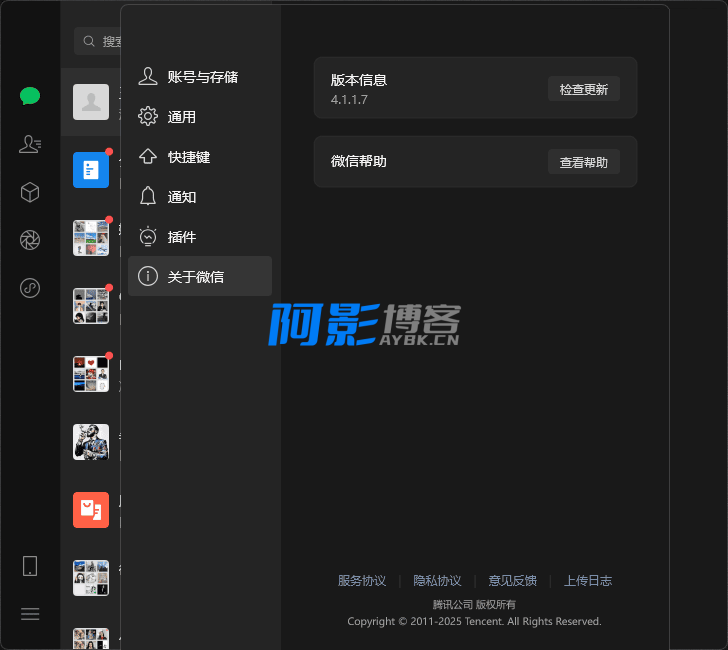Open the hamburger menu at sidebar bottom
The width and height of the screenshot is (728, 650).
30,614
